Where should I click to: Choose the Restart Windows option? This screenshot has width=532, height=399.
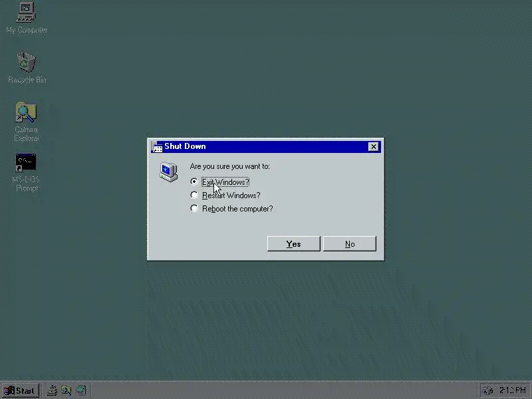(x=194, y=195)
